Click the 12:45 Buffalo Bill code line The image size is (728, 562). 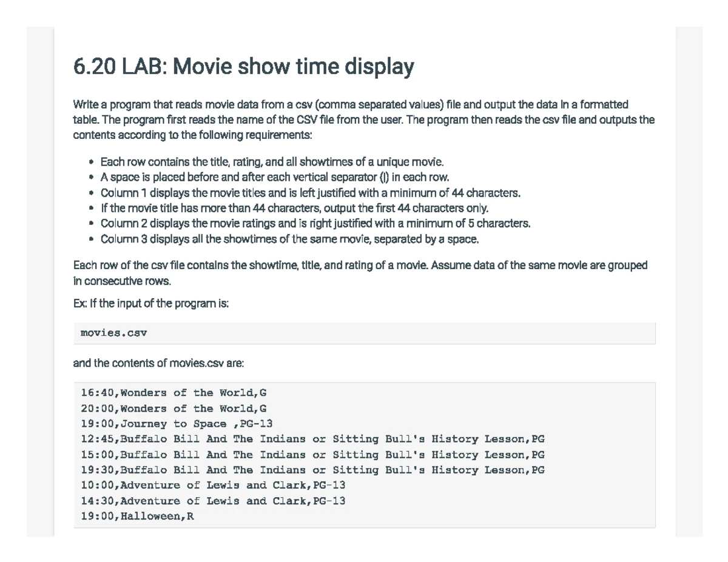pos(312,439)
